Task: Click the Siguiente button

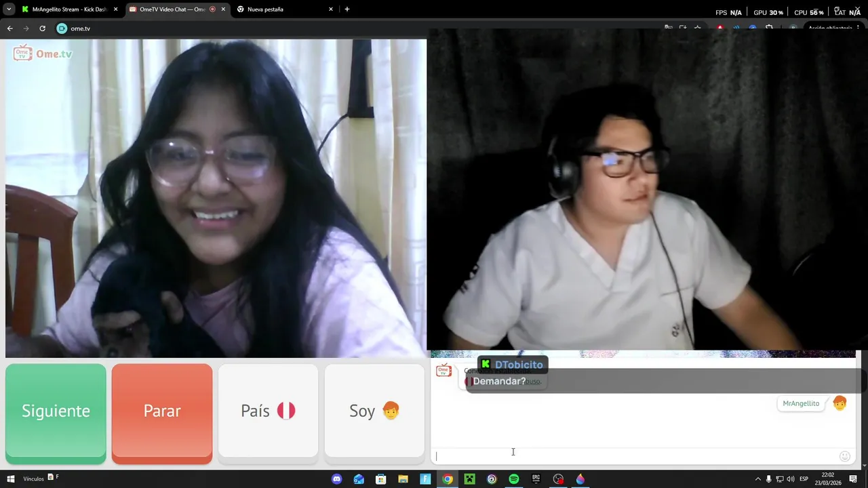Action: pos(56,413)
